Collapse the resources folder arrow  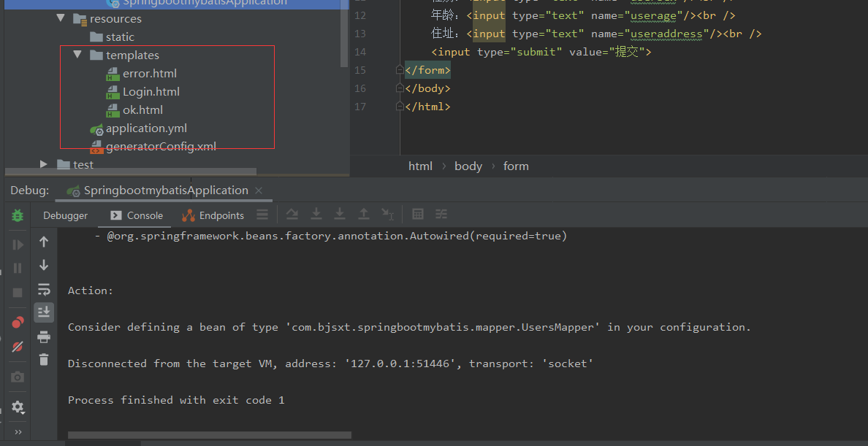point(61,18)
